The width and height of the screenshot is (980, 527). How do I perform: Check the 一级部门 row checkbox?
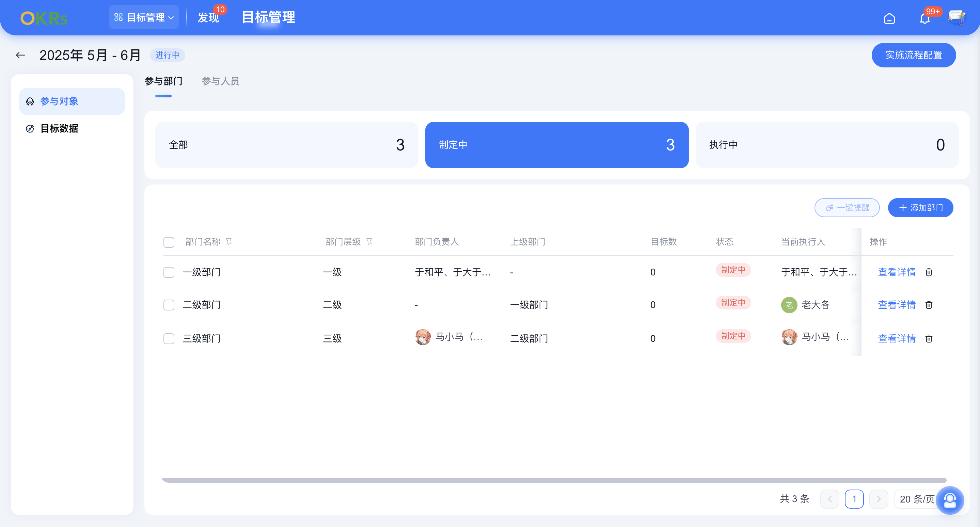[169, 272]
